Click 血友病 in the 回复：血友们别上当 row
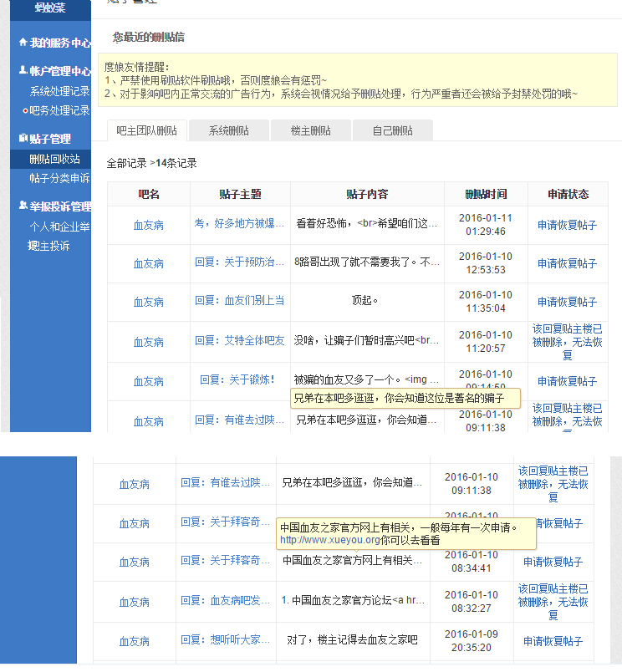622x672 pixels. pos(148,302)
